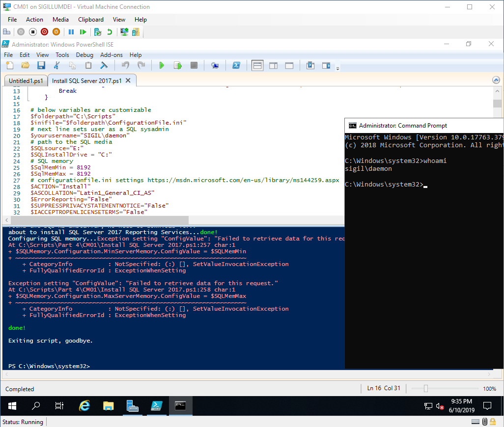The height and width of the screenshot is (427, 504).
Task: Click the Start PowerShell.exe icon
Action: coord(236,65)
